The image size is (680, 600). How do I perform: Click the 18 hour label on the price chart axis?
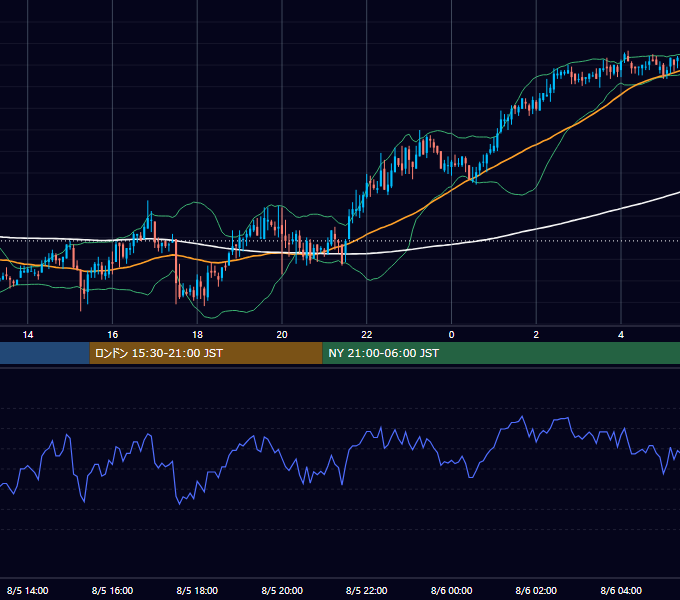197,335
